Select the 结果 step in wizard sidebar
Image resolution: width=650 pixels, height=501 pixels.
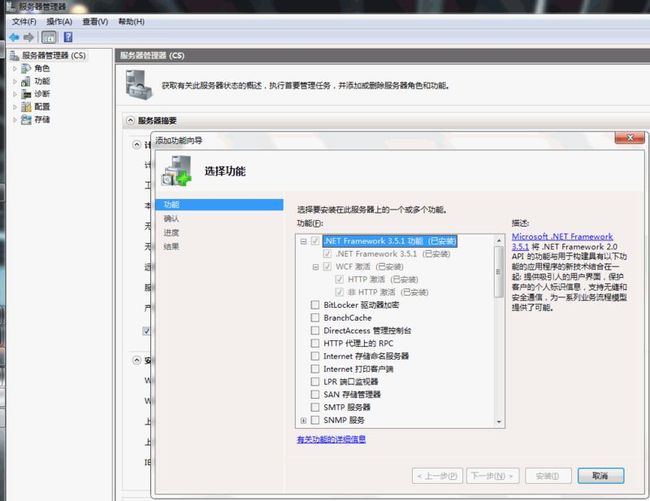[171, 247]
